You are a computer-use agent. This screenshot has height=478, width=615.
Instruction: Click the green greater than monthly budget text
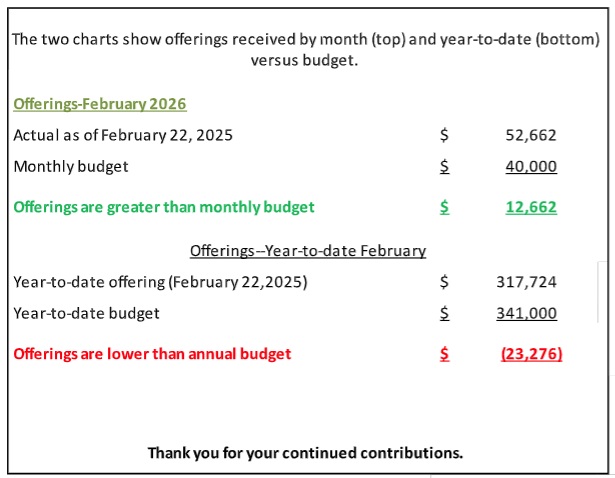pos(164,207)
